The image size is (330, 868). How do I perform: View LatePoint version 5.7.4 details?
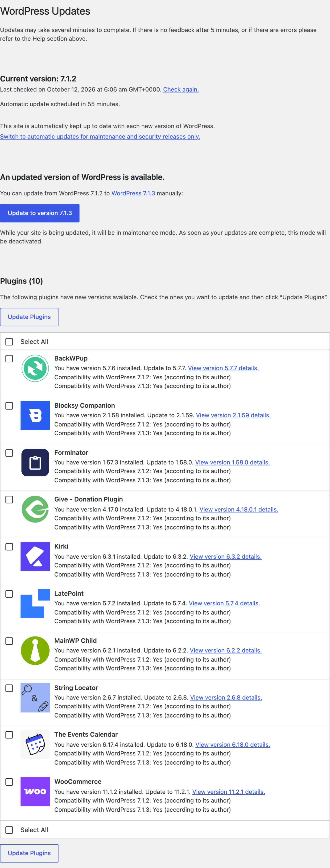pyautogui.click(x=224, y=604)
